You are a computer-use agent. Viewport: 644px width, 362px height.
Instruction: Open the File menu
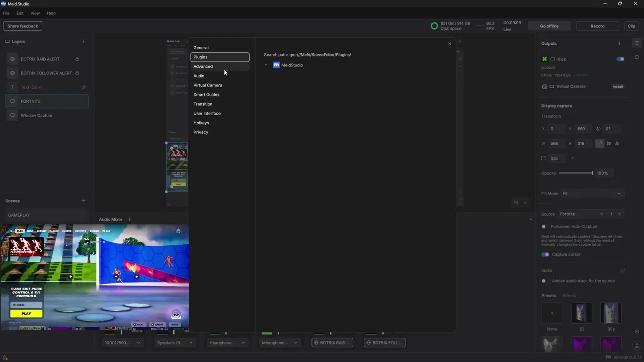(6, 13)
